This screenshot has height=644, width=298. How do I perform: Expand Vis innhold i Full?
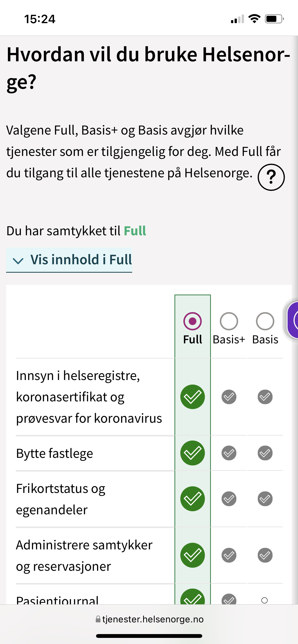click(x=69, y=260)
